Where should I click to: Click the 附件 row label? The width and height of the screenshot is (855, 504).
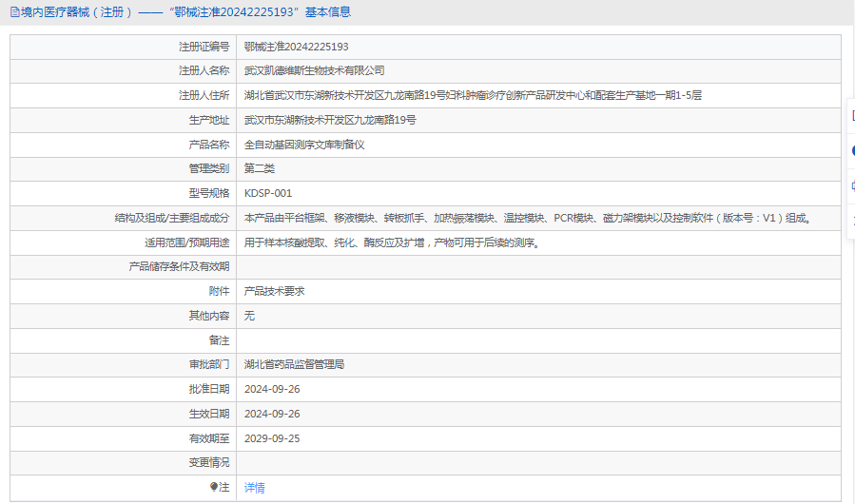coord(219,291)
